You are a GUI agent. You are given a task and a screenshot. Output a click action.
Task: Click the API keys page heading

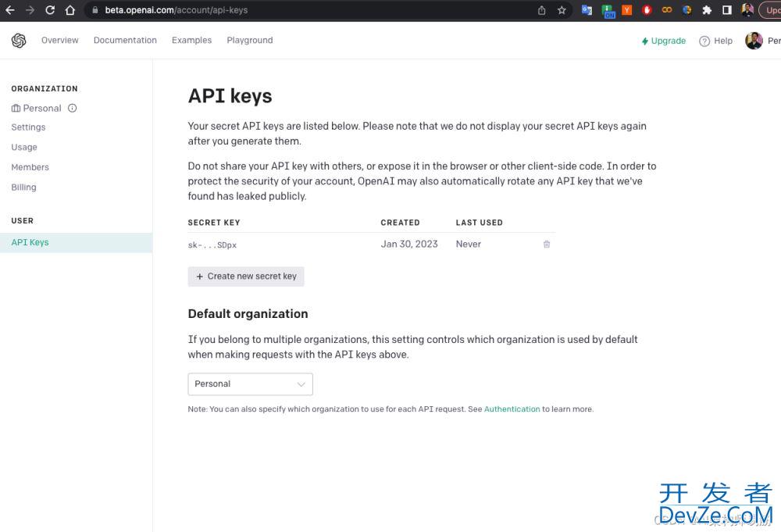coord(230,95)
